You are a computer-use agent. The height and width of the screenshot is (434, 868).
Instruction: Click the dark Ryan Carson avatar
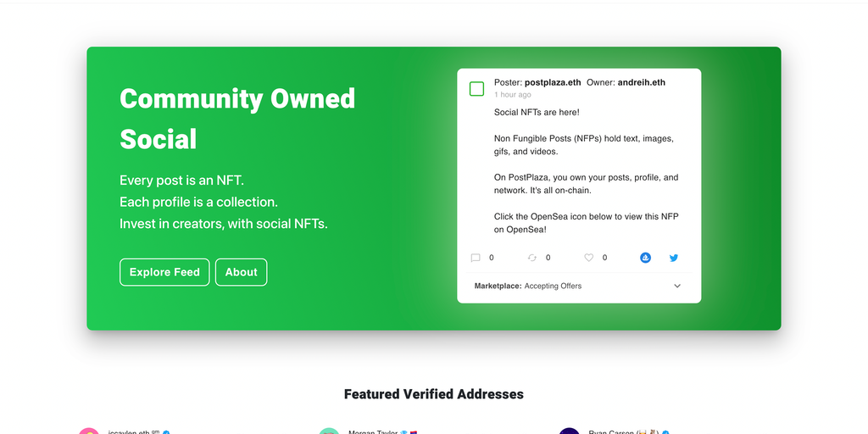pos(569,431)
